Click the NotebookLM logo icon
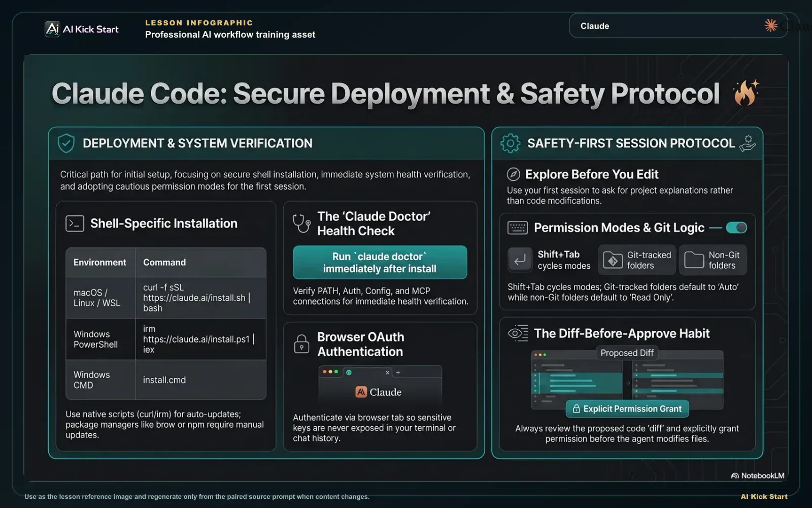The width and height of the screenshot is (812, 508). 735,476
